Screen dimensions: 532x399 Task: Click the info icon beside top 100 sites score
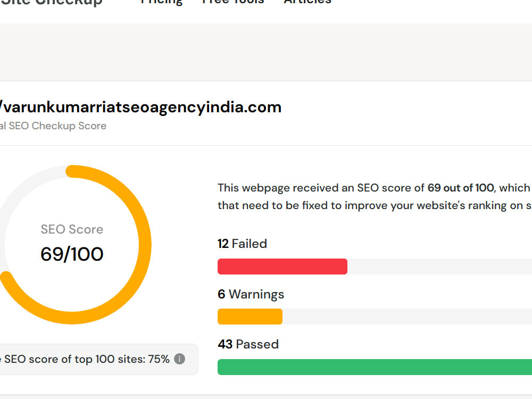point(179,359)
